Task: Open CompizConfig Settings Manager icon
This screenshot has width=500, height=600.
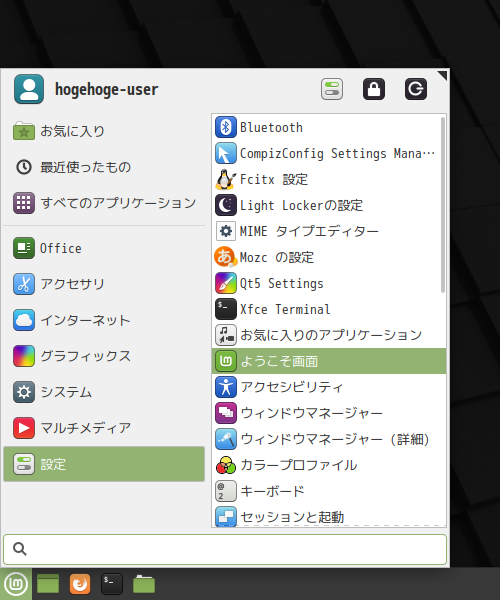Action: 226,153
